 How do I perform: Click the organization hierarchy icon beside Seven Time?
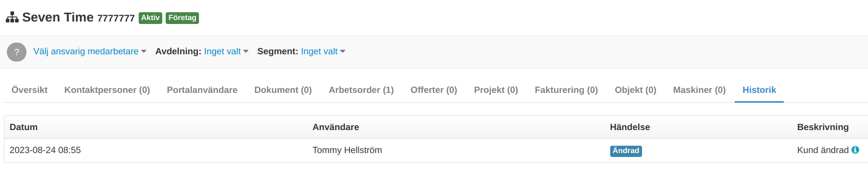click(x=12, y=18)
